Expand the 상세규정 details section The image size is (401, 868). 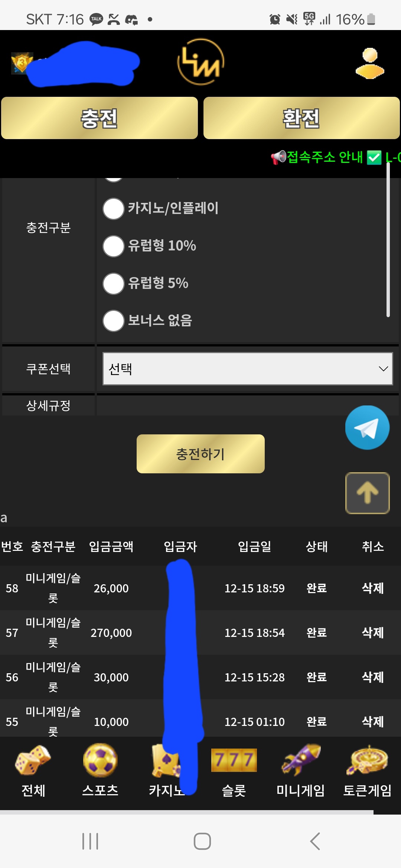point(49,406)
